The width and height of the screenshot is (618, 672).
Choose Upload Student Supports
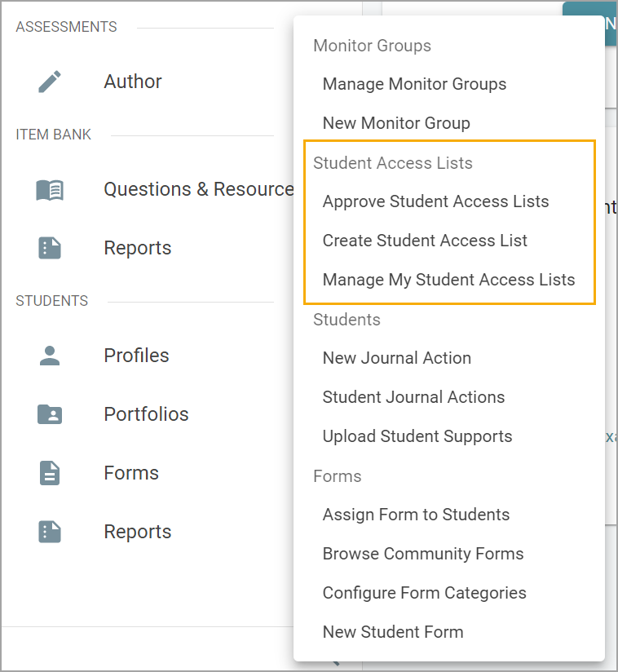[x=417, y=436]
